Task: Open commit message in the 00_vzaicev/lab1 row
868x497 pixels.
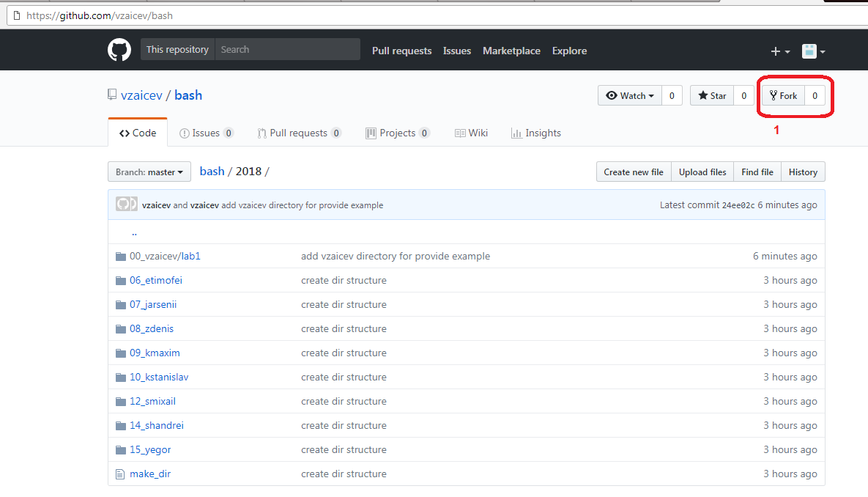Action: click(x=396, y=256)
